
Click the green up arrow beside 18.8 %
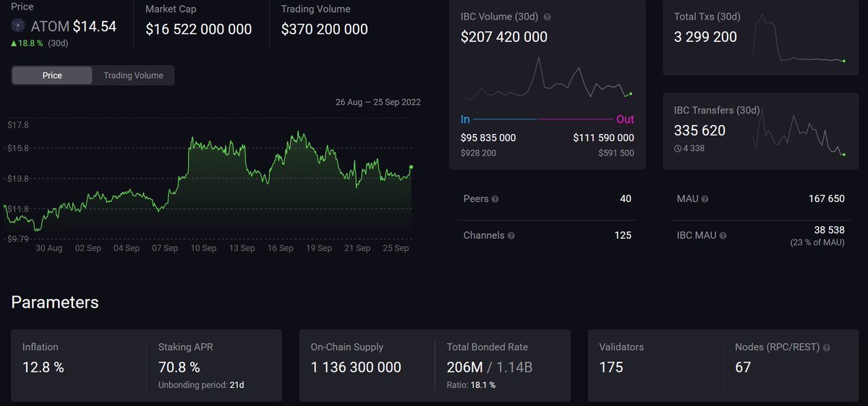pos(14,43)
